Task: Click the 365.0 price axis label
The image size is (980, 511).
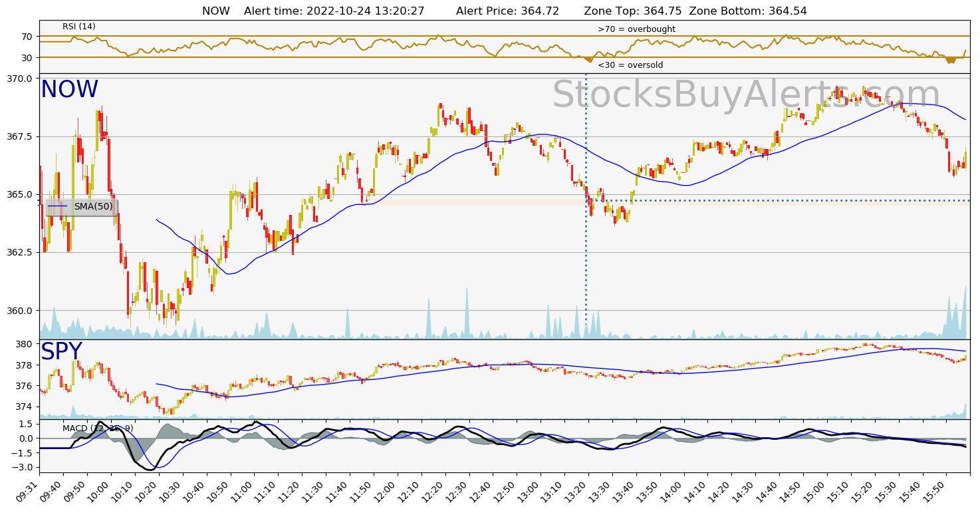Action: pos(20,194)
